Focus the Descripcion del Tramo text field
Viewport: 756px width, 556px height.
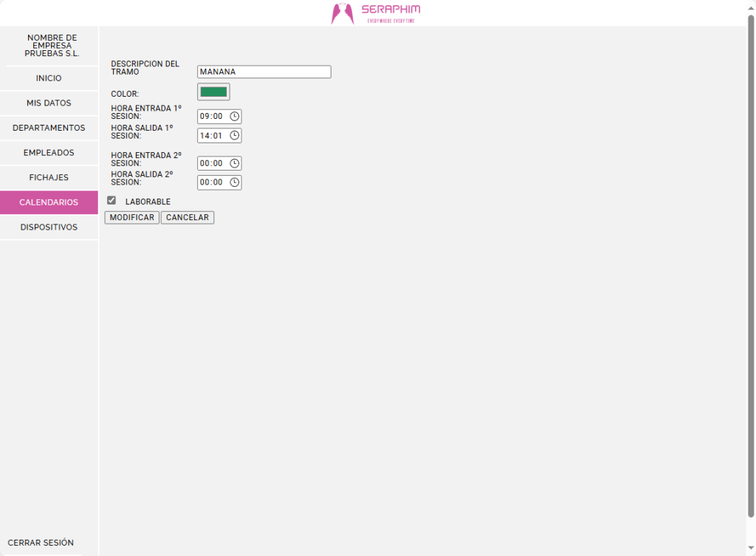(x=264, y=72)
